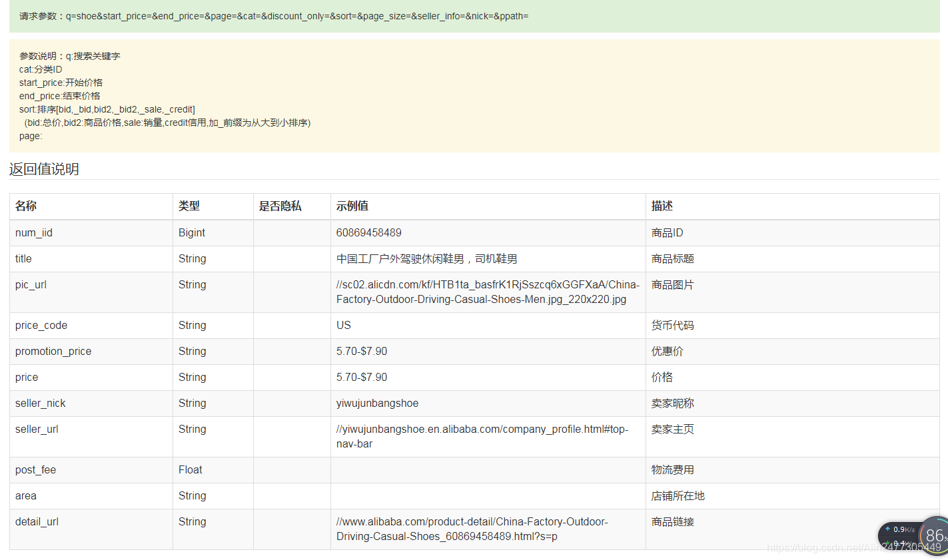948x560 pixels.
Task: Click the page: parameter line
Action: 31,136
